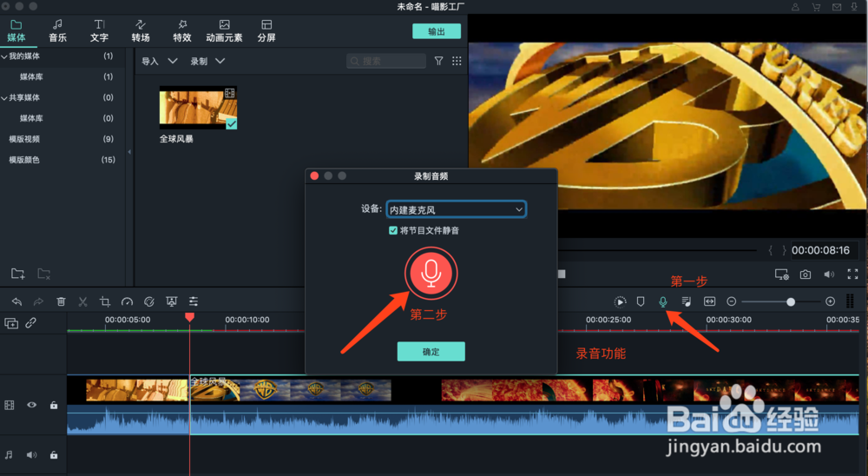Zoom timeline to fit
This screenshot has height=476, width=868.
pyautogui.click(x=709, y=301)
